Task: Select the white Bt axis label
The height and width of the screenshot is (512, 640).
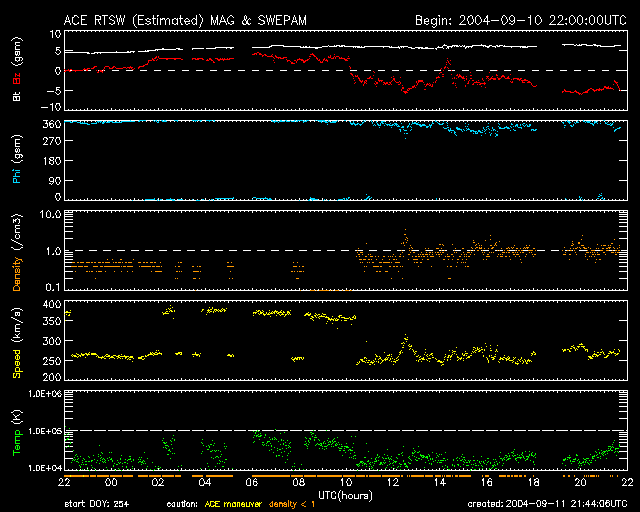Action: pyautogui.click(x=16, y=98)
